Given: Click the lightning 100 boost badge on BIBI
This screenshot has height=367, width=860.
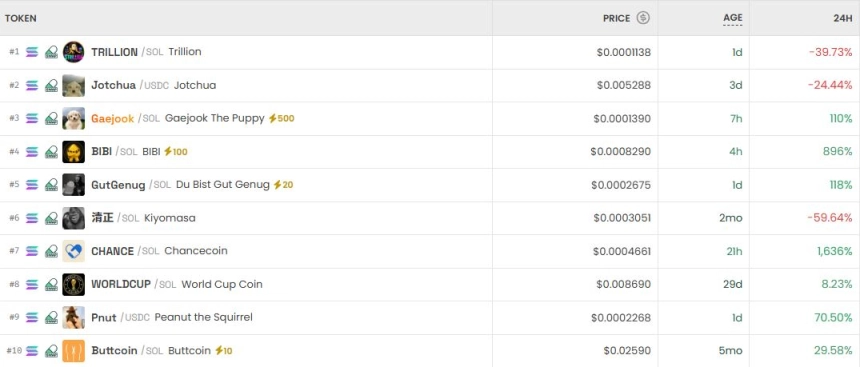Looking at the screenshot, I should pos(176,152).
